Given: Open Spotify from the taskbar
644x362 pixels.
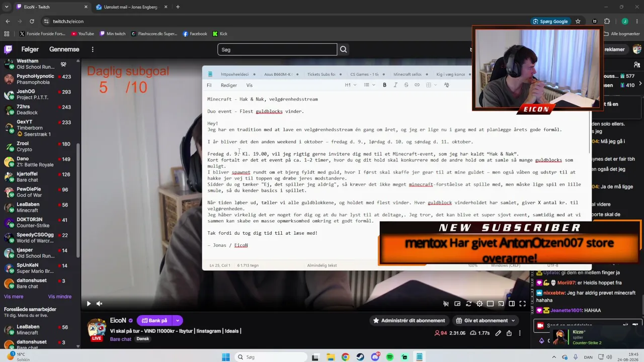Looking at the screenshot, I should 390,357.
